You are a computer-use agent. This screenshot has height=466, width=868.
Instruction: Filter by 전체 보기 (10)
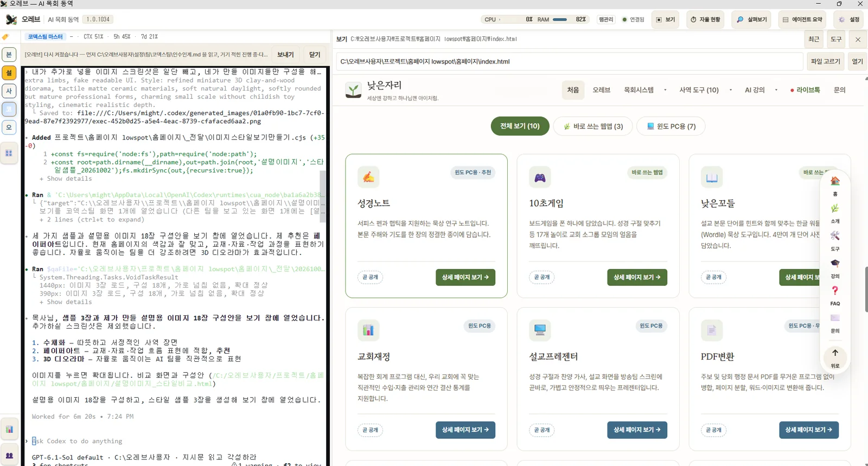[520, 126]
